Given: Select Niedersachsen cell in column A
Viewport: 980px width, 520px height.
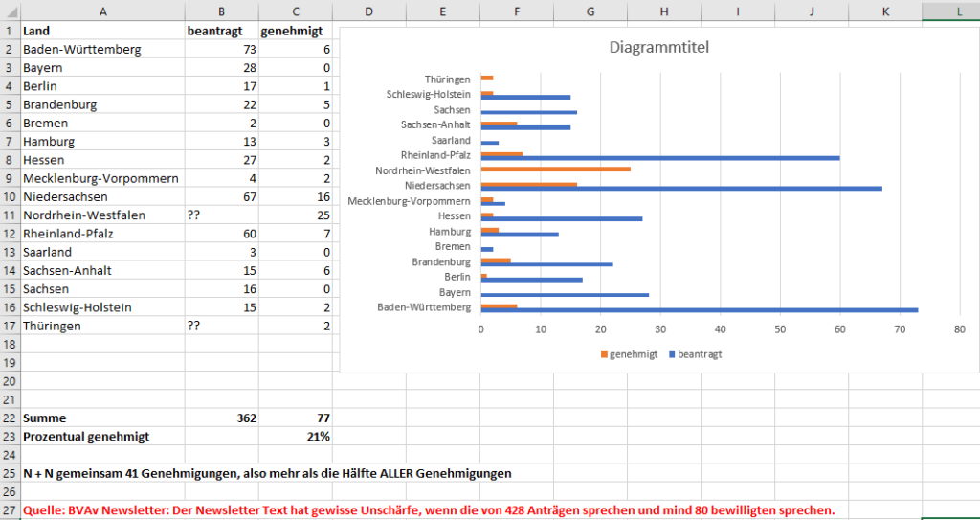Looking at the screenshot, I should pyautogui.click(x=102, y=197).
